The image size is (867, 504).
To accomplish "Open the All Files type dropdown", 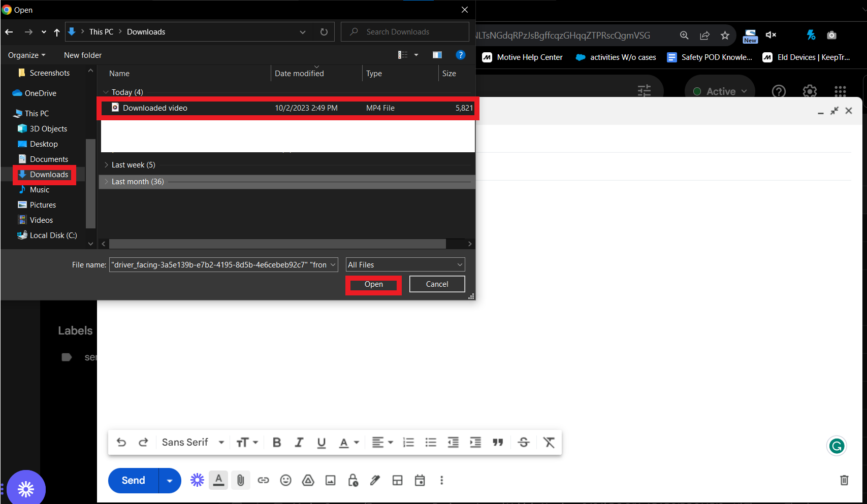I will click(405, 265).
